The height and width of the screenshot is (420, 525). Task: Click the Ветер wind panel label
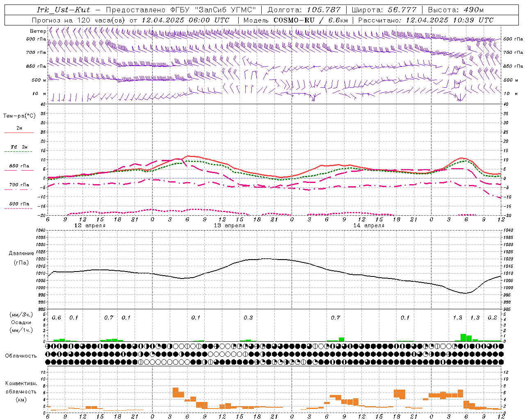tap(38, 31)
